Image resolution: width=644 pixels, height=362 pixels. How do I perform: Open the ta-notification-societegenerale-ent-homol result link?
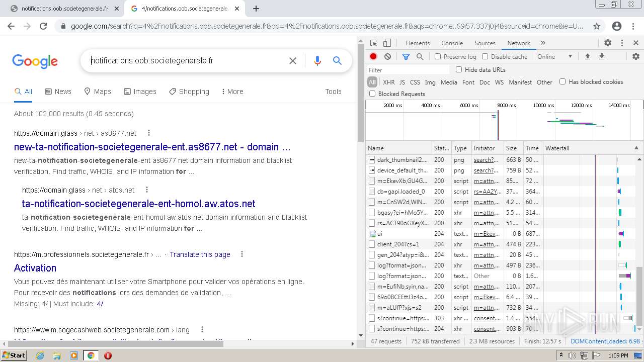(x=139, y=204)
